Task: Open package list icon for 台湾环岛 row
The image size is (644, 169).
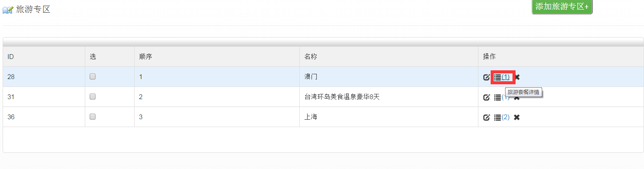Action: click(497, 97)
